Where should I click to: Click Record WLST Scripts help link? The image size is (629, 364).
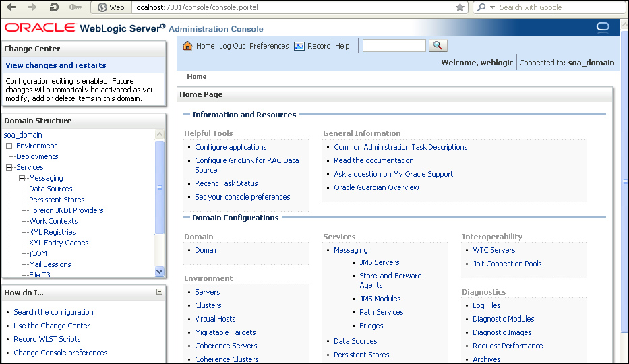[x=47, y=339]
